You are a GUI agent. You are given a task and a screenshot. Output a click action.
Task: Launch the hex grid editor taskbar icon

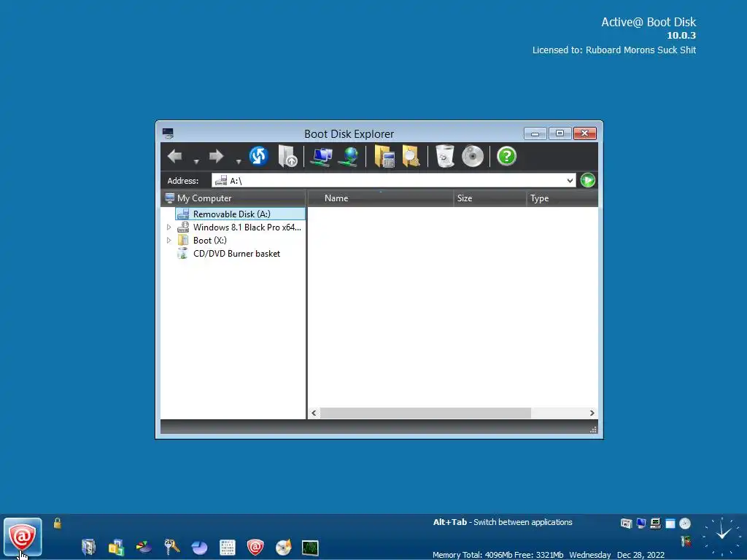point(228,547)
